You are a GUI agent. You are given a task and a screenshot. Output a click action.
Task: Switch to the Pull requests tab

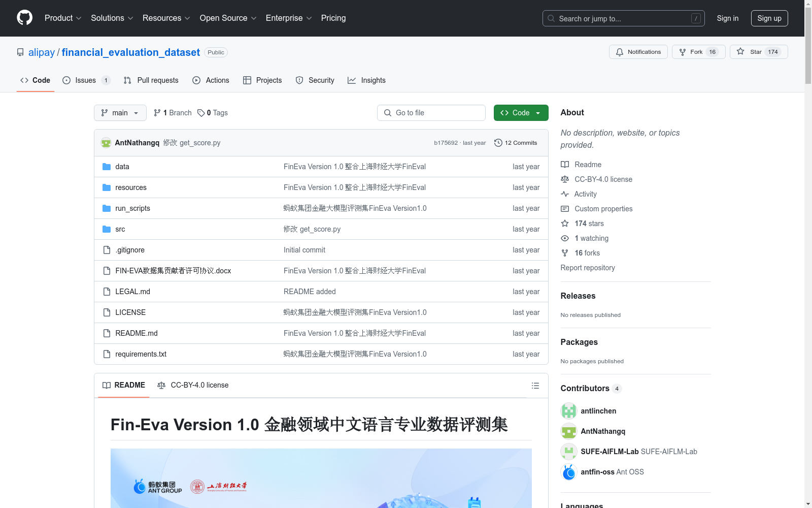pos(151,80)
